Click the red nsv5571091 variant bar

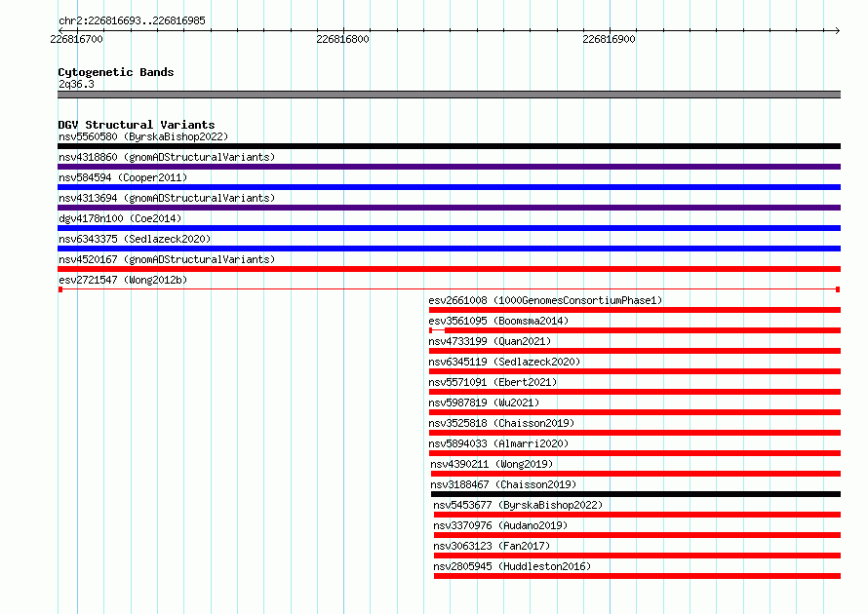click(x=635, y=392)
